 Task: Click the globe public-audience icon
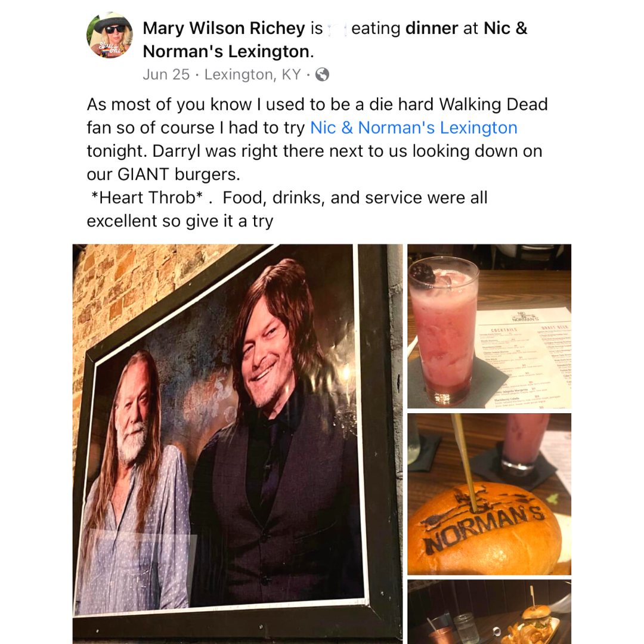(x=322, y=75)
